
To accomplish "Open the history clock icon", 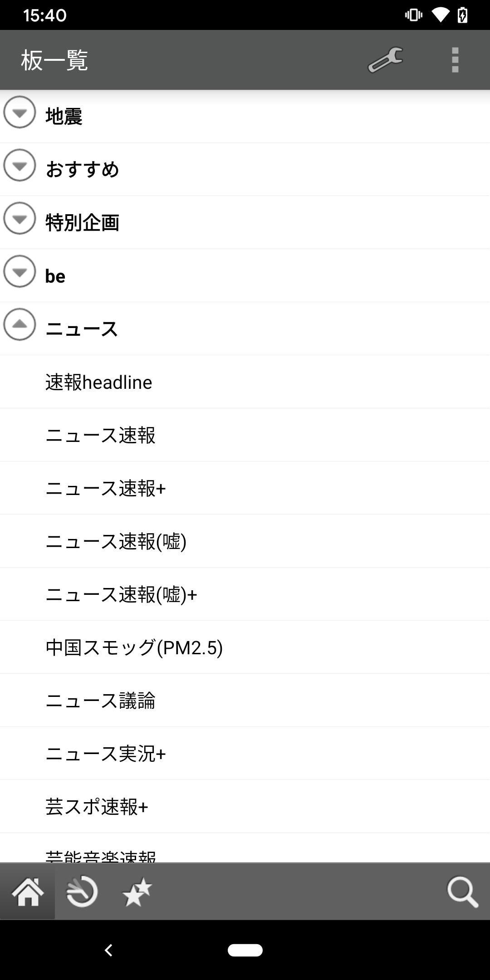I will click(82, 892).
